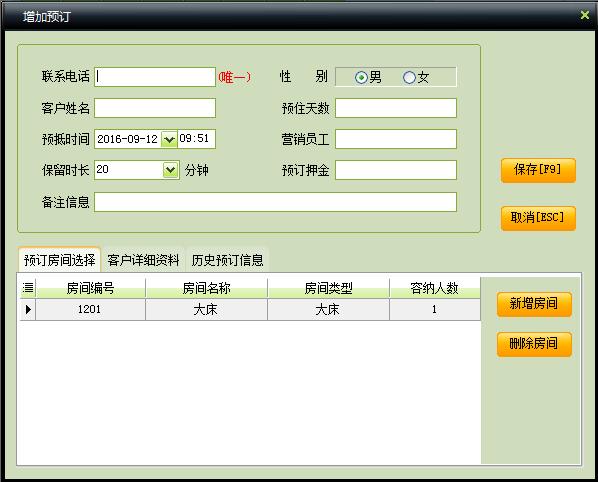Switch to 客户详细资料 tab
Screen dimensions: 598x482
click(143, 260)
